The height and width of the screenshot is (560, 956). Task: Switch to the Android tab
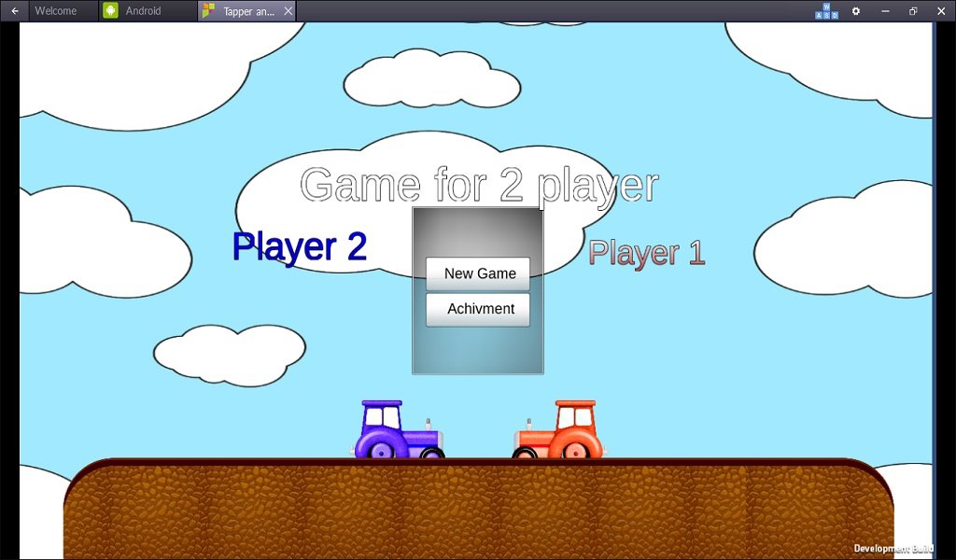point(143,10)
